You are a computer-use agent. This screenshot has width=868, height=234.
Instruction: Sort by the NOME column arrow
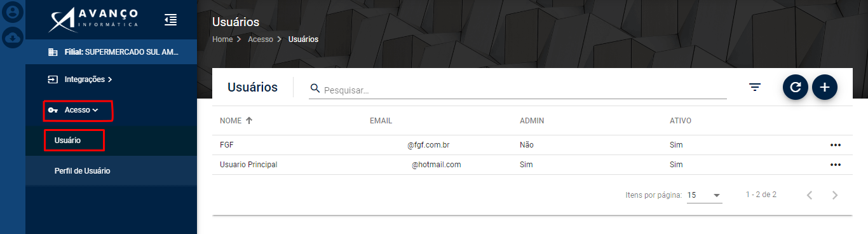[x=248, y=120]
